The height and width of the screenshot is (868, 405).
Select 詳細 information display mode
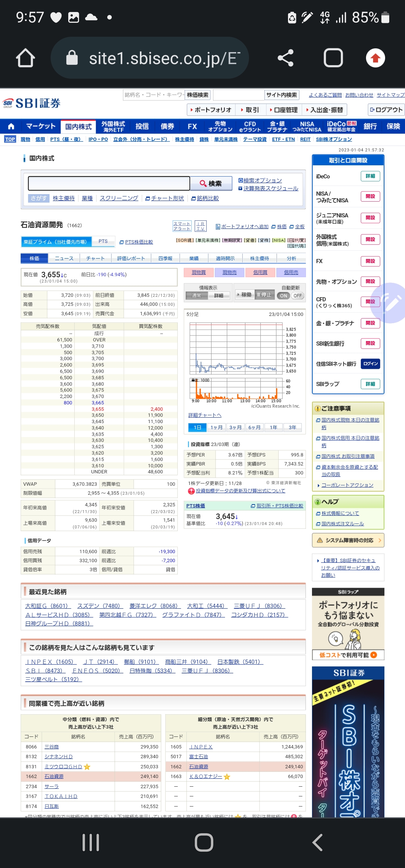(x=219, y=296)
